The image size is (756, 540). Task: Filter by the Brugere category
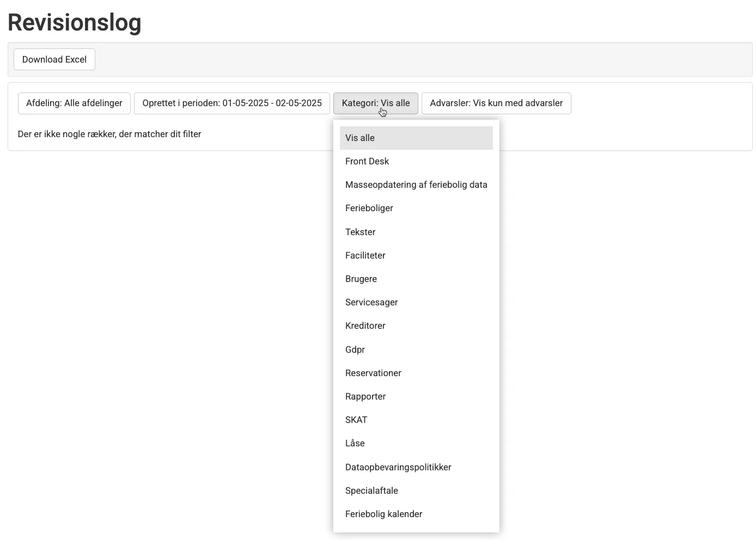click(361, 279)
